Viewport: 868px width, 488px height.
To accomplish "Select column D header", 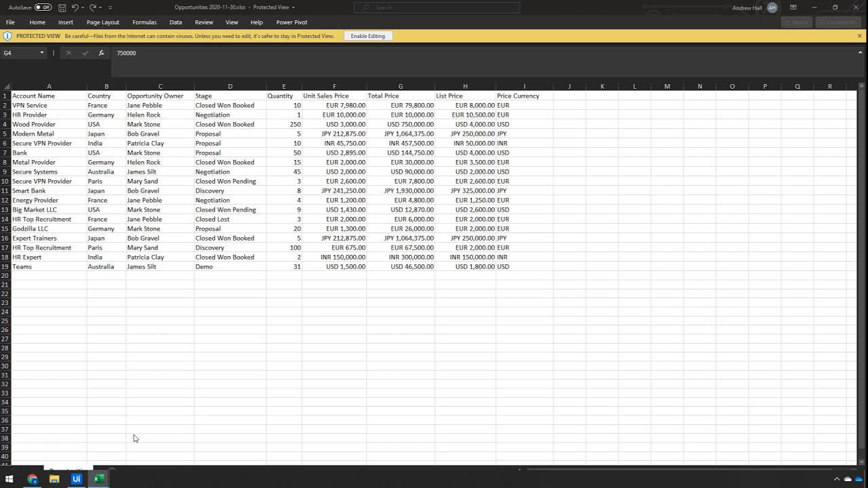I will click(230, 87).
